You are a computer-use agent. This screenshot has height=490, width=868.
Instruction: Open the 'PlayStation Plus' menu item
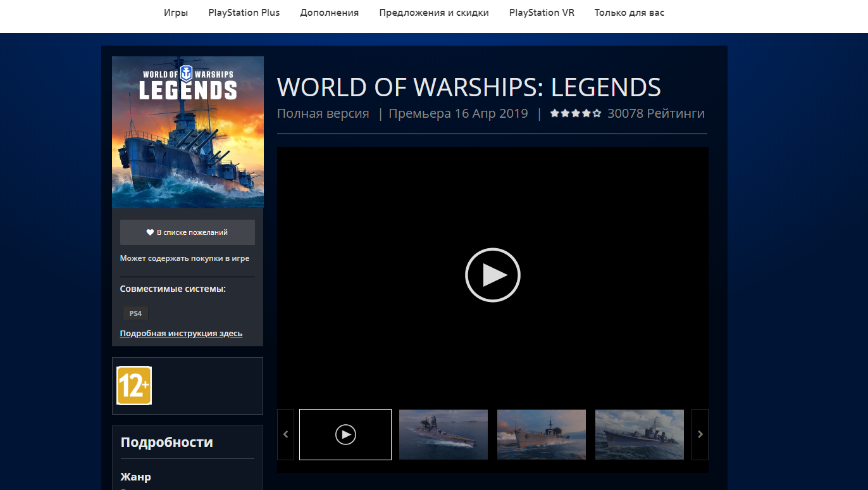(x=244, y=13)
